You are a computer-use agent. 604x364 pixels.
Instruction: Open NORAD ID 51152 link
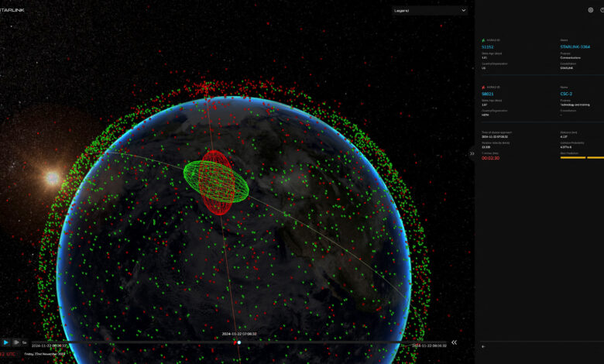[x=487, y=47]
